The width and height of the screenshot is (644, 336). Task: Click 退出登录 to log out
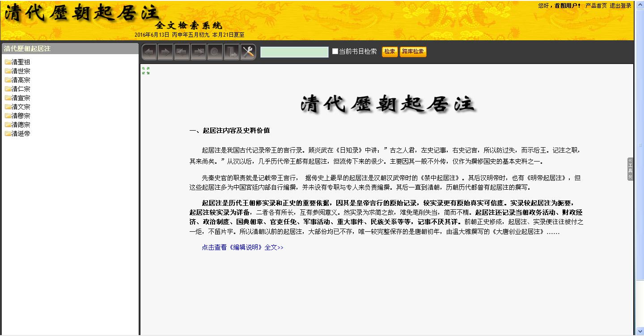point(620,6)
